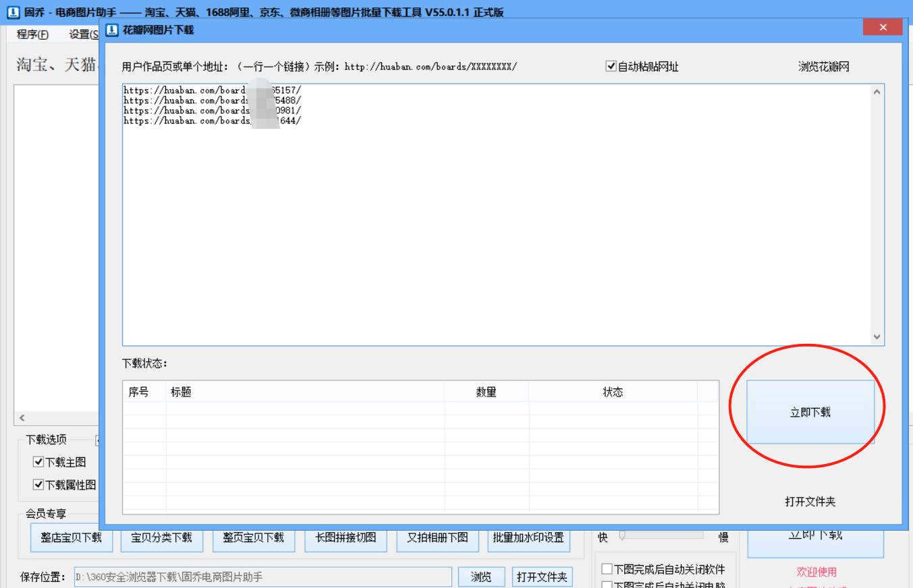Click the 长图拼接切图 image stitching button
This screenshot has width=913, height=588.
(345, 538)
